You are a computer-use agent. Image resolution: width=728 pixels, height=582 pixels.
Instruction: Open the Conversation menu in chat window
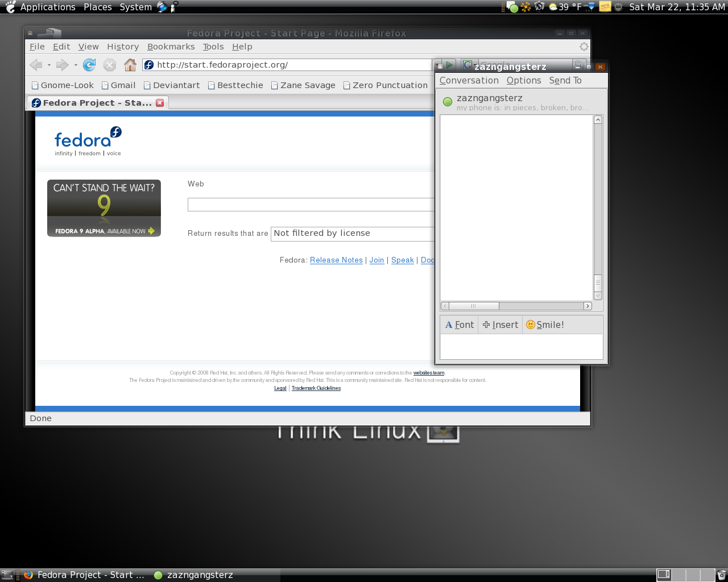click(469, 81)
